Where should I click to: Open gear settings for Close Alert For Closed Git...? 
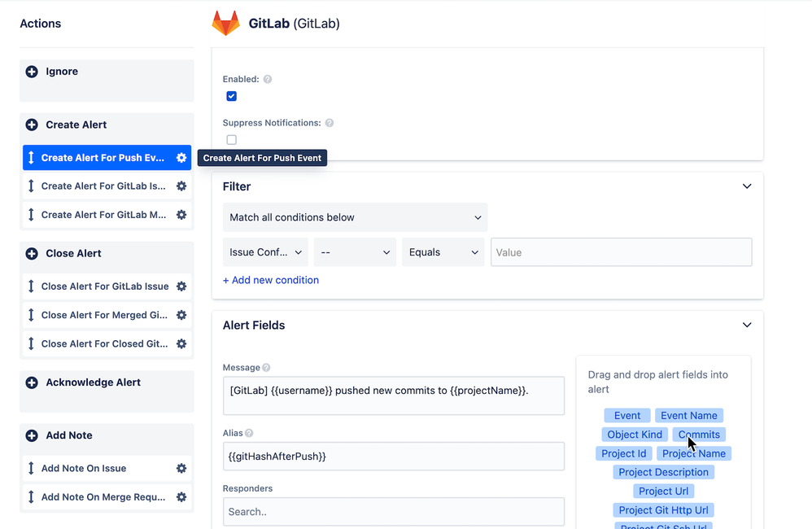coord(181,343)
